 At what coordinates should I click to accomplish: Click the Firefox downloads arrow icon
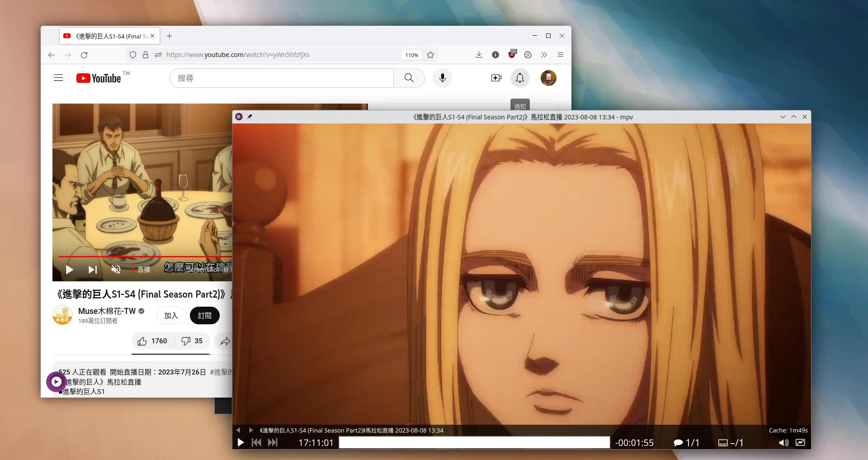tap(479, 55)
